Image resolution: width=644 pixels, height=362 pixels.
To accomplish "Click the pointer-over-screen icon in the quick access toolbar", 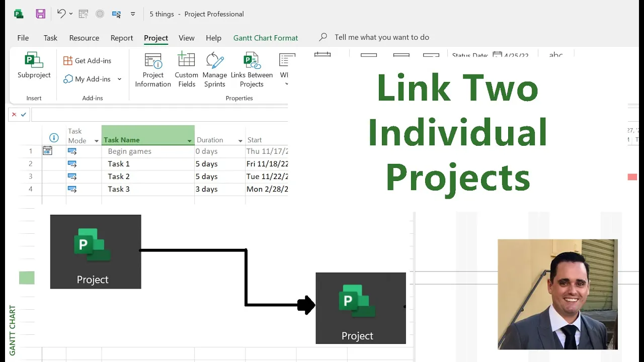I will point(116,14).
